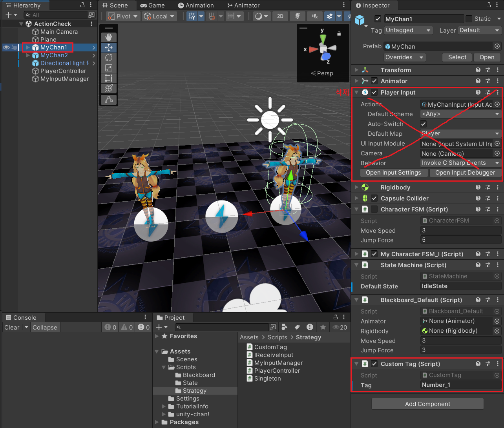This screenshot has width=504, height=428.
Task: Click Open Input Settings button
Action: (393, 173)
